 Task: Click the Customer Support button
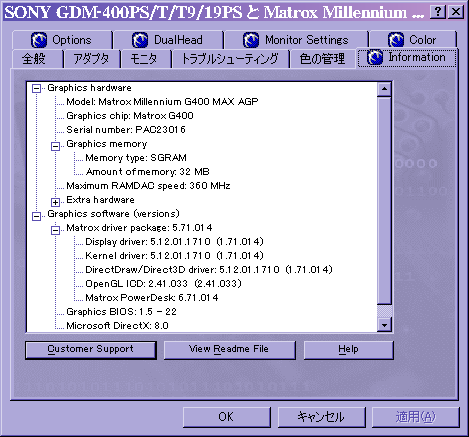[x=91, y=350]
